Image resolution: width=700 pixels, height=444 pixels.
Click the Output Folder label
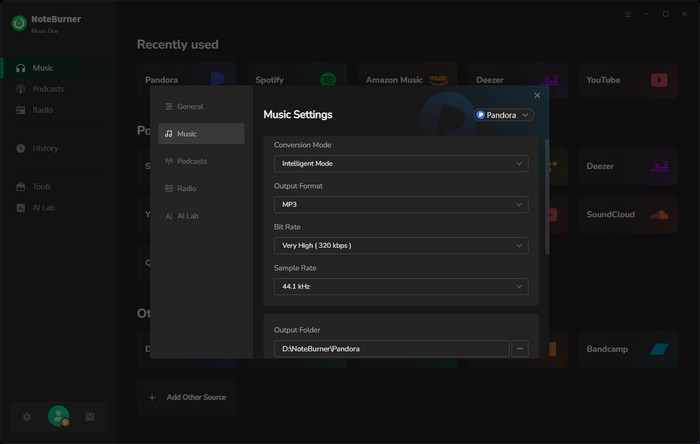pyautogui.click(x=297, y=330)
